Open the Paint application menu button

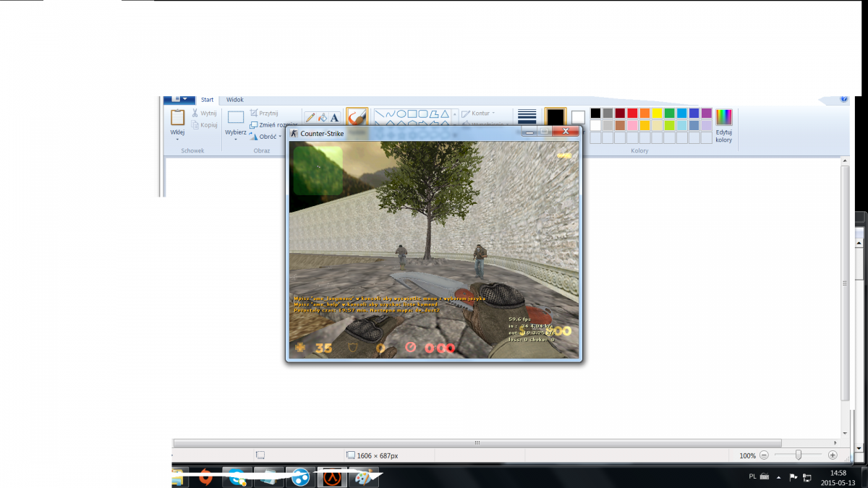pos(179,100)
